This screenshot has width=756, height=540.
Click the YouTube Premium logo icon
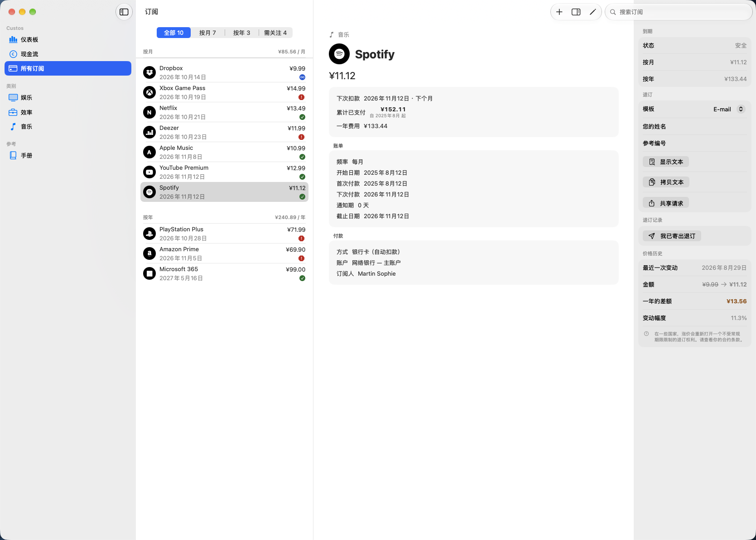(x=149, y=172)
